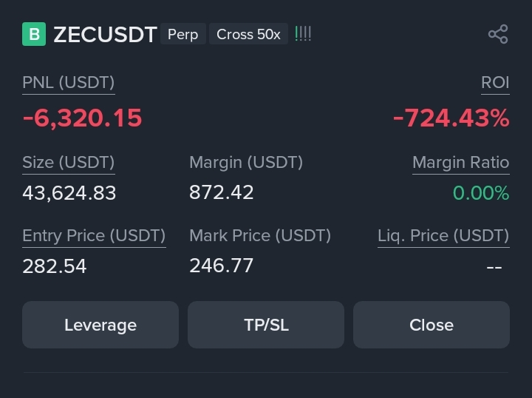Tap the Size (USDT) label
Image resolution: width=532 pixels, height=398 pixels.
pos(69,162)
